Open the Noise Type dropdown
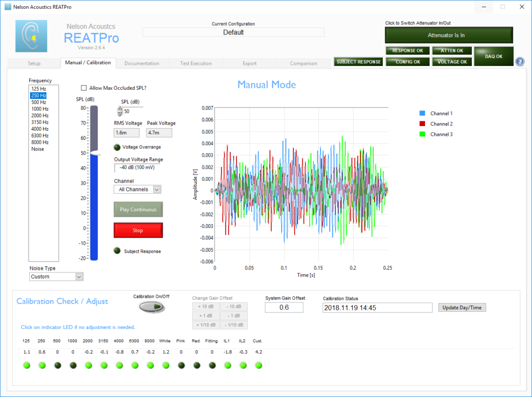Viewport: 532px width, 397px height. [56, 276]
